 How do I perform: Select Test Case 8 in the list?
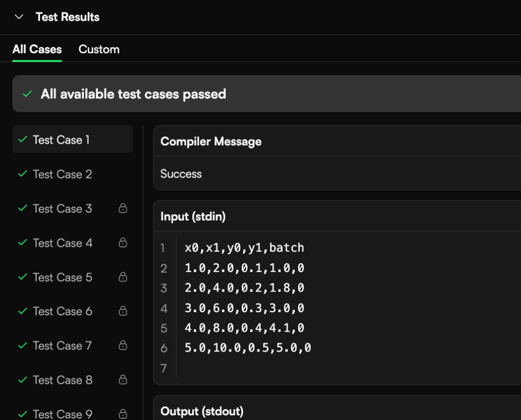(62, 380)
